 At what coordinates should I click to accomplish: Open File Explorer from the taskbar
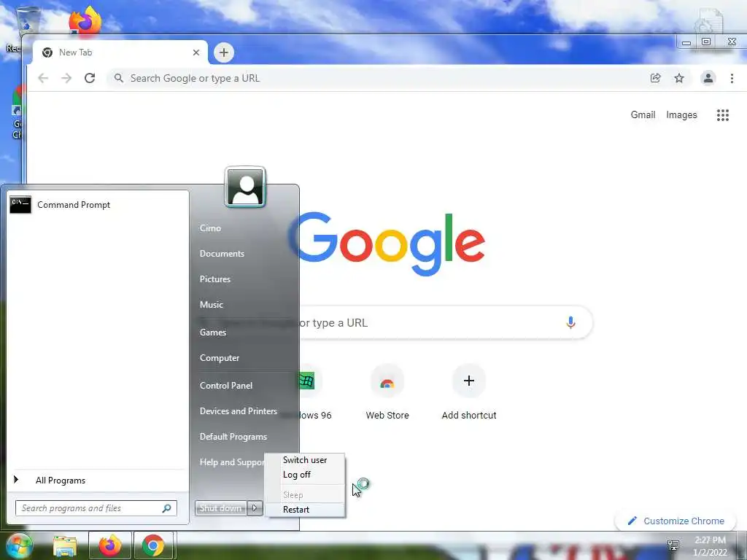point(65,545)
